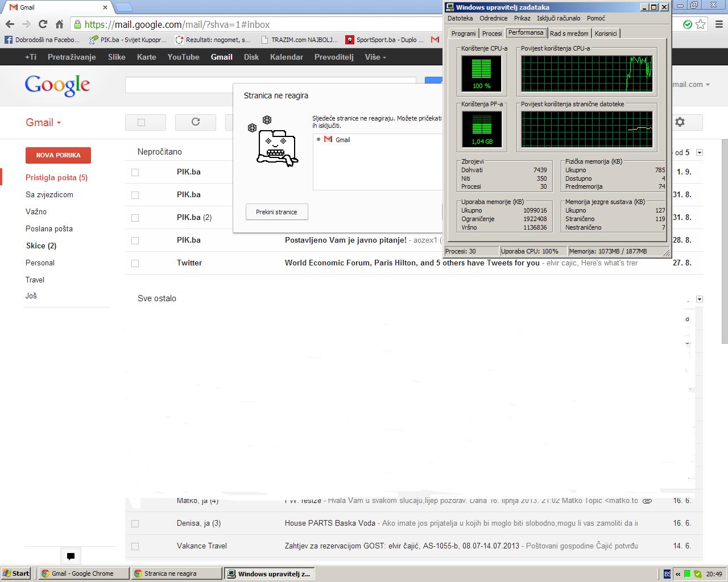Open Kalendar from the Google bar
Image resolution: width=728 pixels, height=582 pixels.
tap(287, 57)
